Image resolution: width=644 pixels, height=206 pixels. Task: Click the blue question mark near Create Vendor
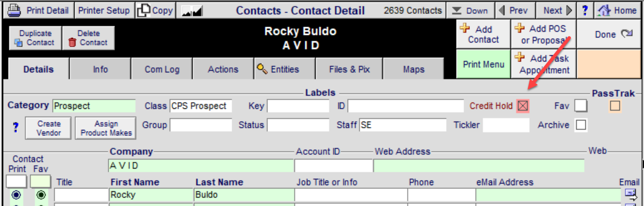16,127
